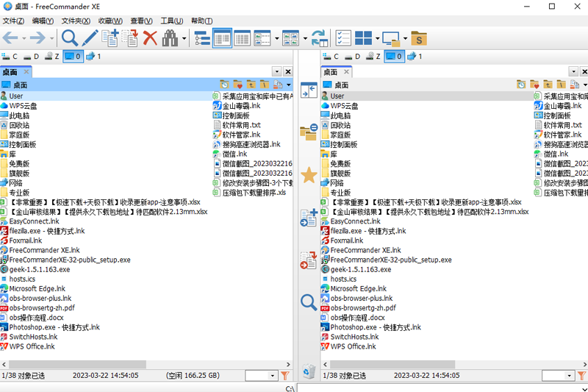Click the yellow star favorites icon in middle bar
The width and height of the screenshot is (588, 392).
click(309, 175)
